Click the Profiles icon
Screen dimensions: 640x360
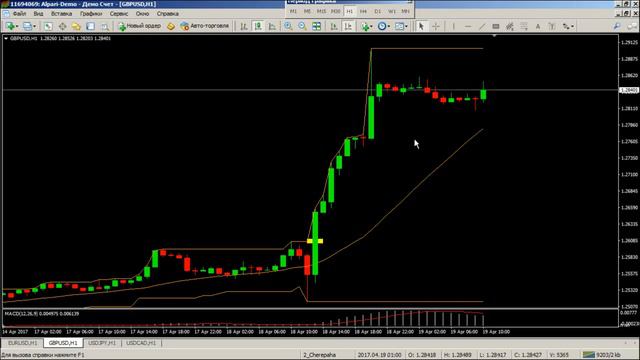[x=27, y=26]
